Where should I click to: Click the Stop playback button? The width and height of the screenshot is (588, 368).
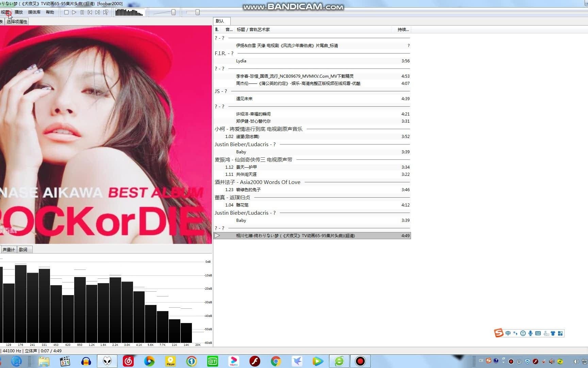pos(66,12)
